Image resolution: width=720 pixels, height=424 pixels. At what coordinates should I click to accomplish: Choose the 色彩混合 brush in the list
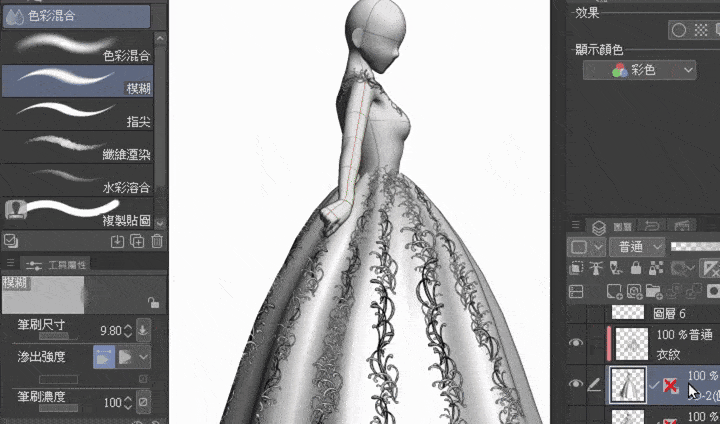78,48
